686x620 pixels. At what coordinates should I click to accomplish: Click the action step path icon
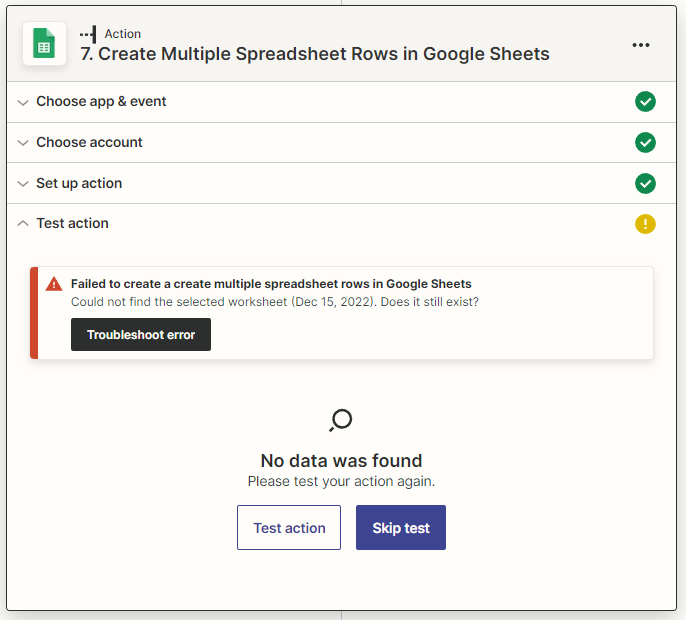[88, 34]
